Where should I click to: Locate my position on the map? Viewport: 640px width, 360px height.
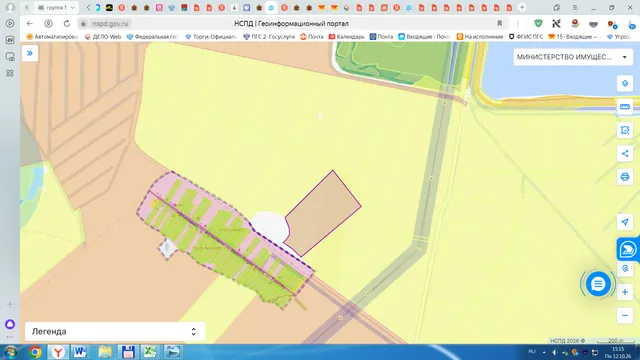coord(625,222)
